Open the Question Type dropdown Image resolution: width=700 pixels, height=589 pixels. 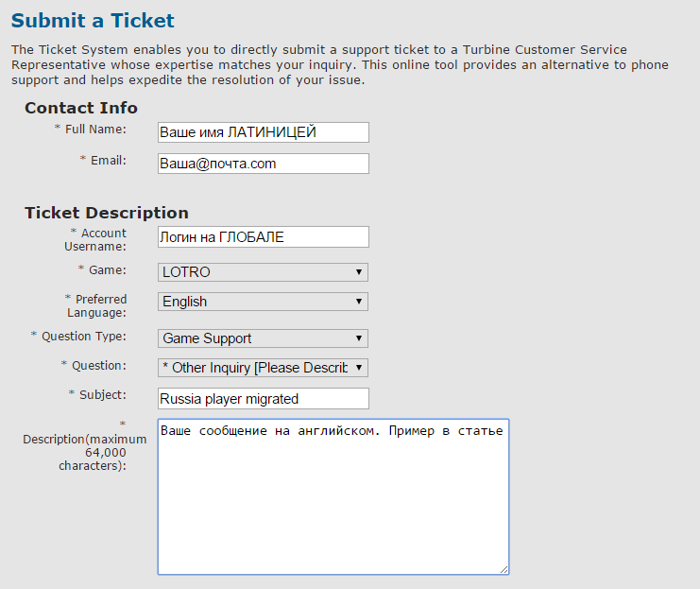pyautogui.click(x=263, y=338)
